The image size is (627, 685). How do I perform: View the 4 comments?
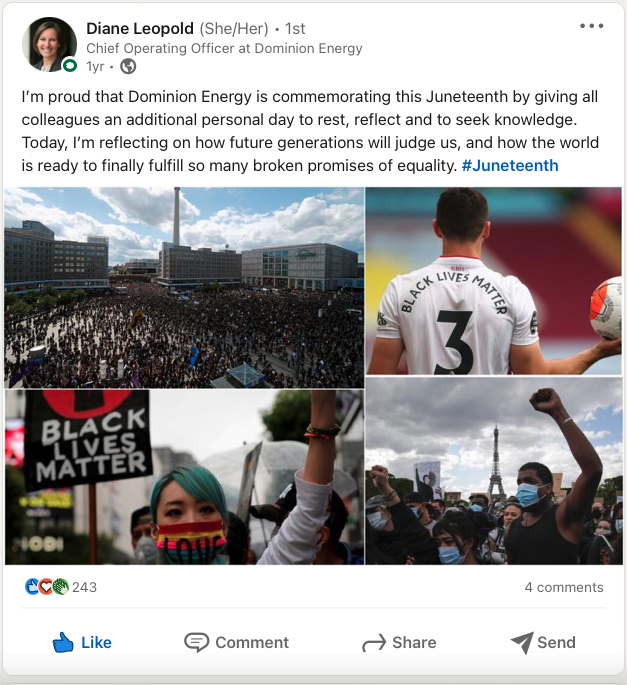click(564, 587)
